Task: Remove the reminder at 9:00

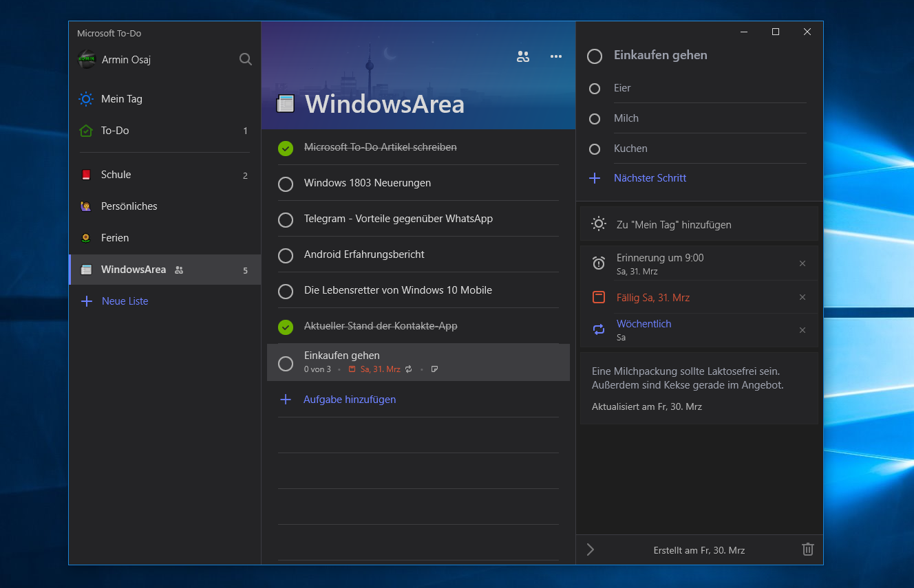Action: tap(802, 263)
